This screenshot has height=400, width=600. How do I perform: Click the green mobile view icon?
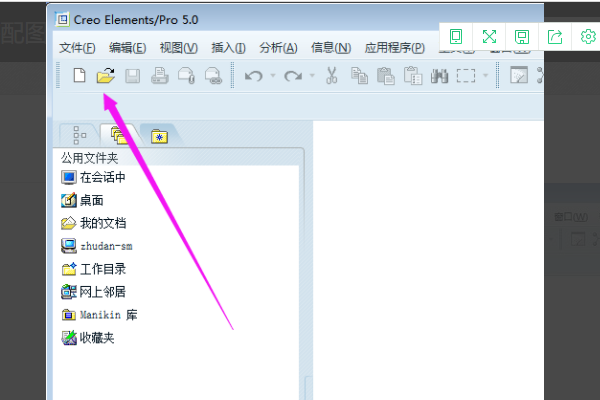click(456, 37)
